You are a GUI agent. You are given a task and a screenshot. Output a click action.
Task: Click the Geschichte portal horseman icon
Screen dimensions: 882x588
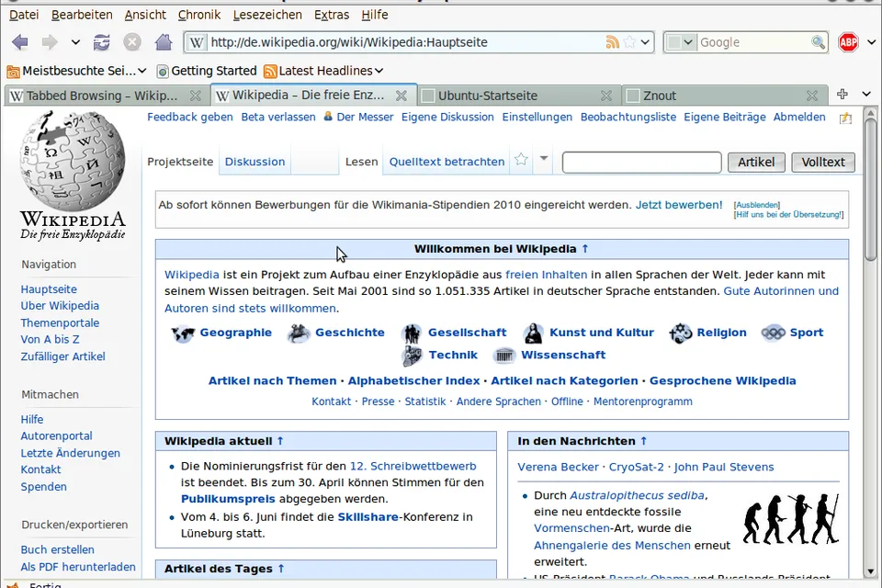pyautogui.click(x=299, y=334)
